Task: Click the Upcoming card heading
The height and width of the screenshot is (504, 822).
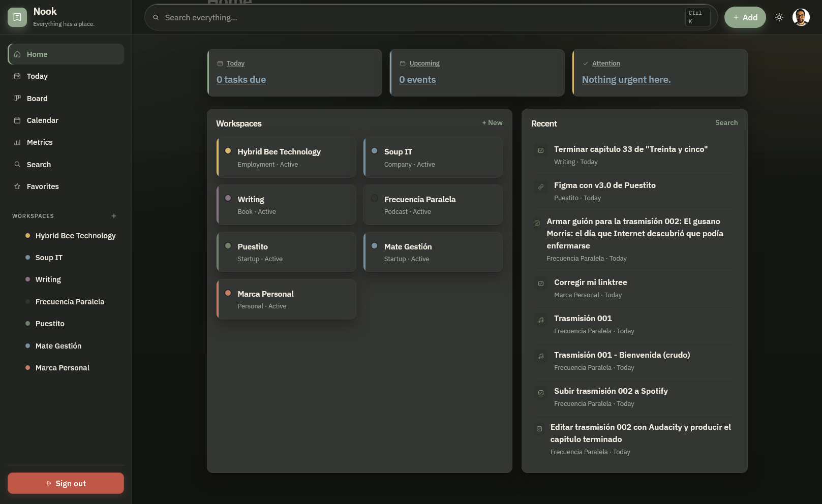Action: pyautogui.click(x=424, y=64)
